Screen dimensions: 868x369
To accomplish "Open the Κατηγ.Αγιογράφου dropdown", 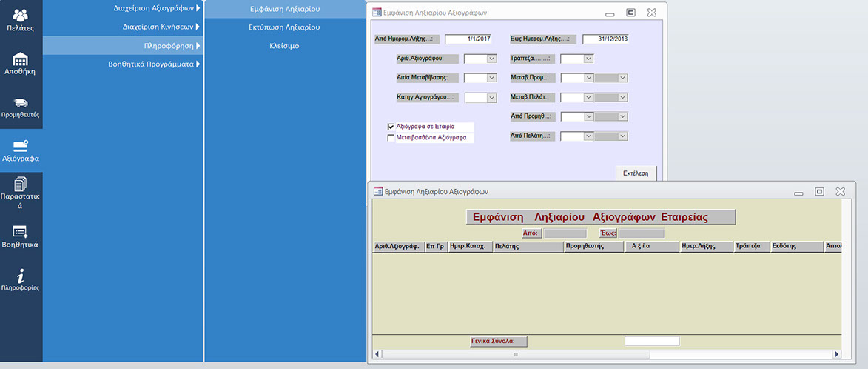I will click(491, 97).
